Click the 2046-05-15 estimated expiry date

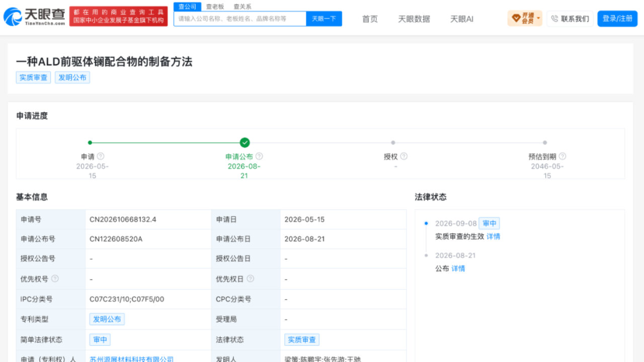tap(547, 171)
